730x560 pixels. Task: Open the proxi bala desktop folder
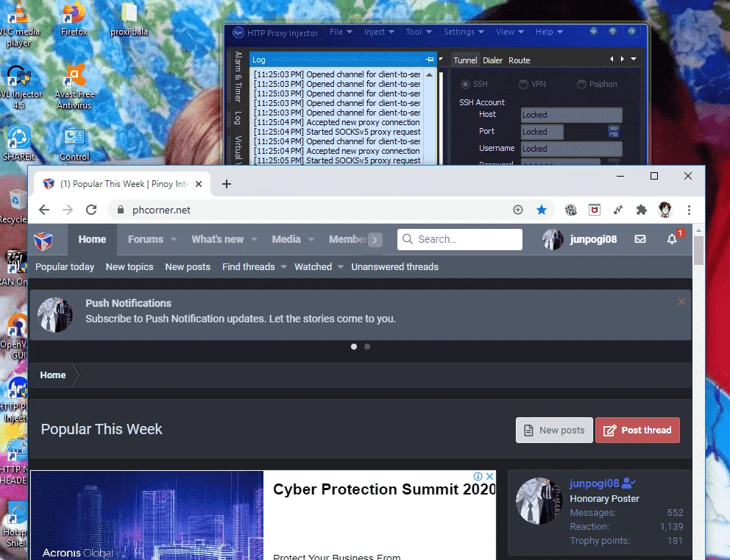[x=129, y=18]
